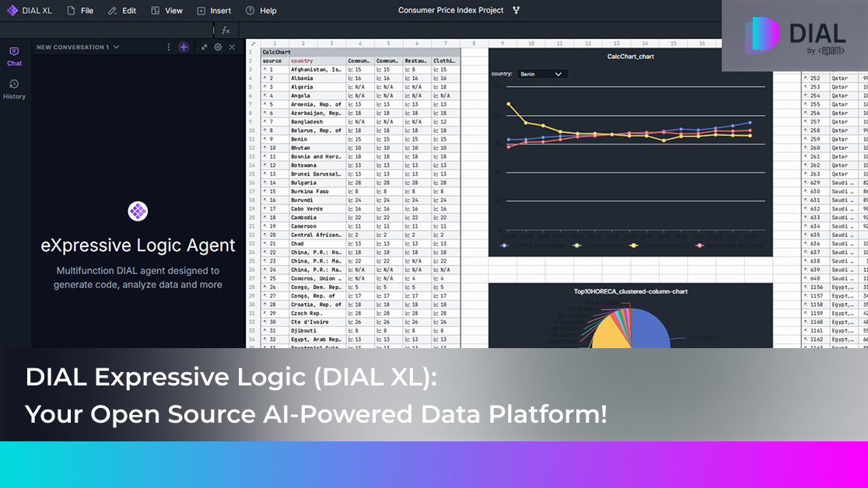The height and width of the screenshot is (488, 868).
Task: Open the Insert menu
Action: [x=214, y=11]
